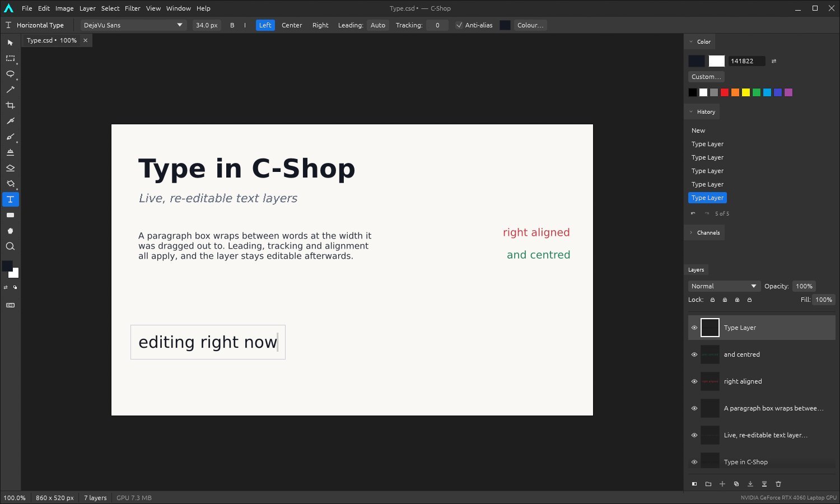840x504 pixels.
Task: Click the hex color field 141822
Action: 746,61
